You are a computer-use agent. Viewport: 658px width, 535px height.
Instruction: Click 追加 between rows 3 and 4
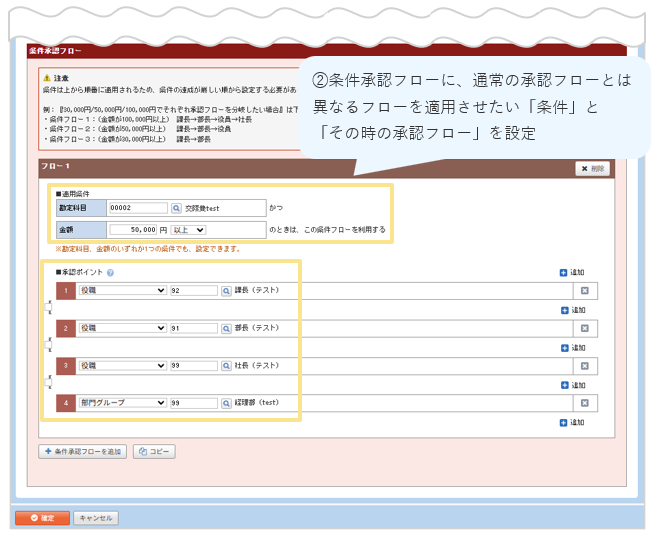click(573, 385)
